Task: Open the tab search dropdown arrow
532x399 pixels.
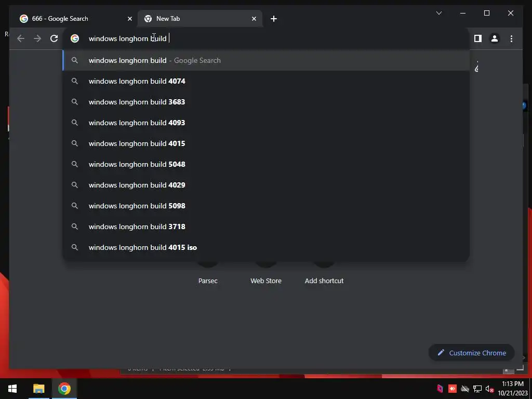Action: (x=439, y=13)
